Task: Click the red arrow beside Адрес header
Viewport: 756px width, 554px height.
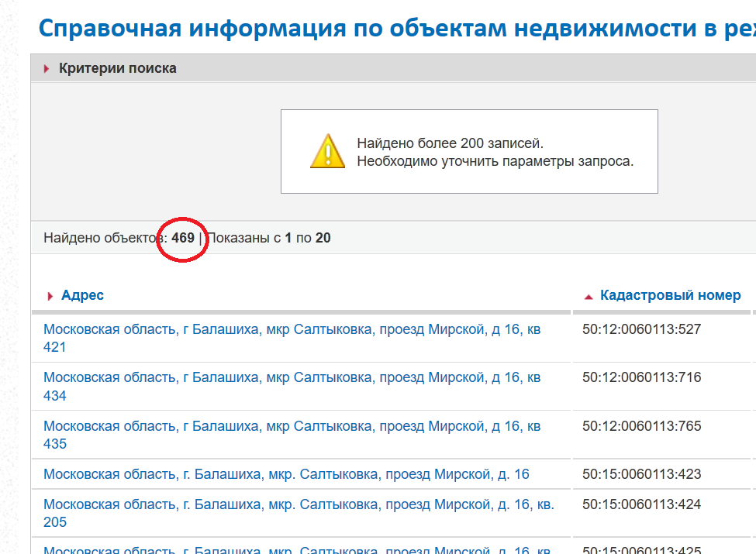Action: (x=50, y=296)
